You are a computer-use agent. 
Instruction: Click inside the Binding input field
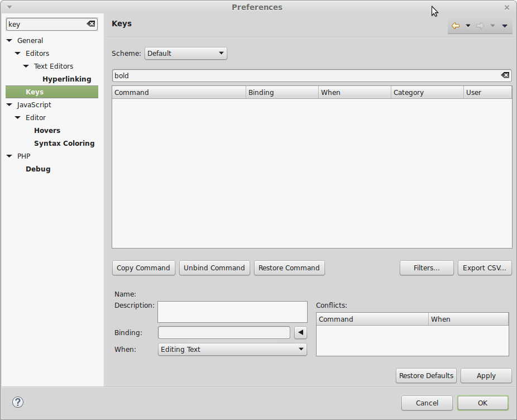pyautogui.click(x=224, y=333)
